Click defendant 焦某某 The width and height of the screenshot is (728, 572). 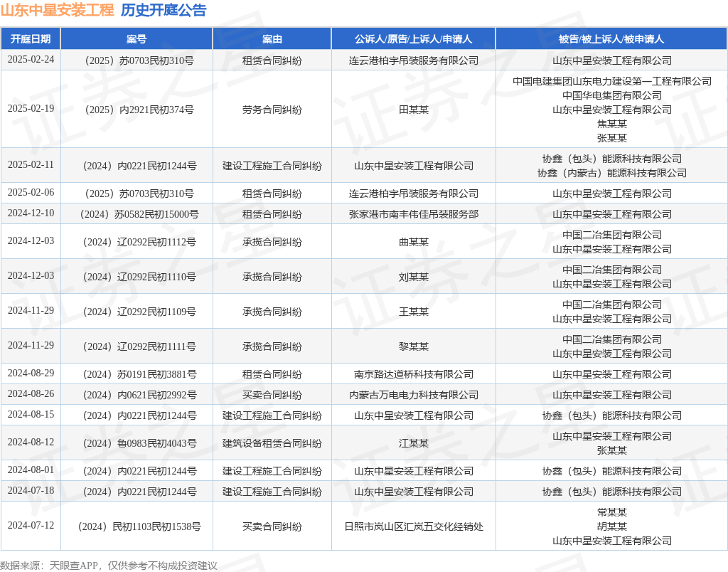pos(612,124)
